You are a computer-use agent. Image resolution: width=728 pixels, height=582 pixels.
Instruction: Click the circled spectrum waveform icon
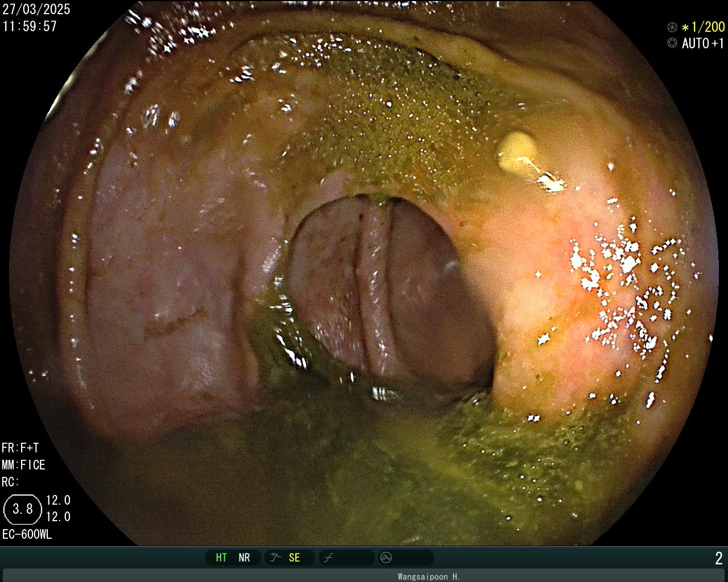point(386,558)
